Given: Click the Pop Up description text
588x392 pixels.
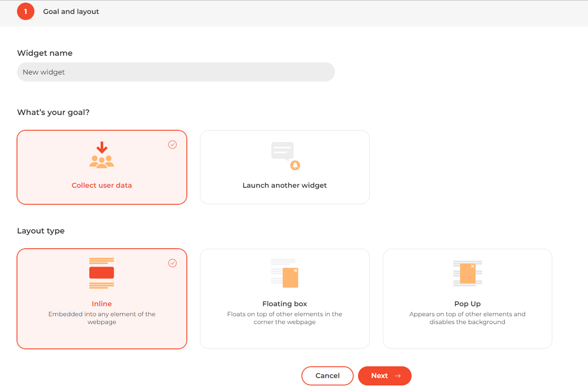Looking at the screenshot, I should [x=467, y=318].
